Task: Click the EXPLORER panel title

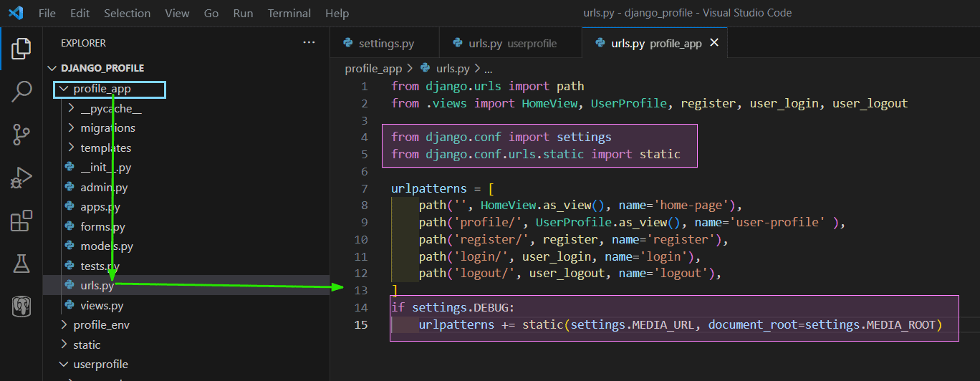Action: (83, 43)
